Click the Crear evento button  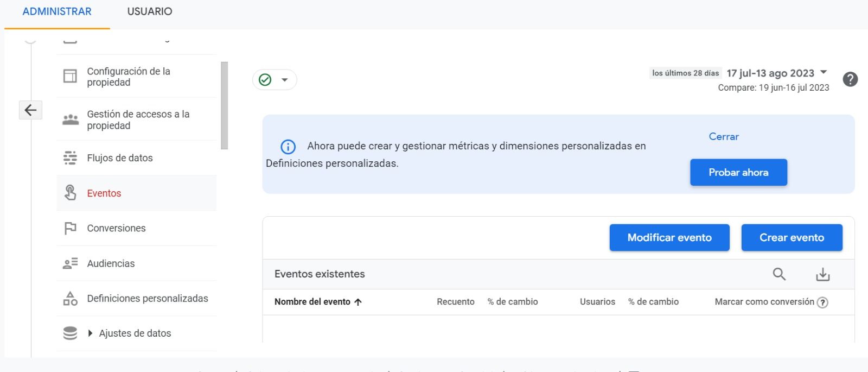[792, 237]
